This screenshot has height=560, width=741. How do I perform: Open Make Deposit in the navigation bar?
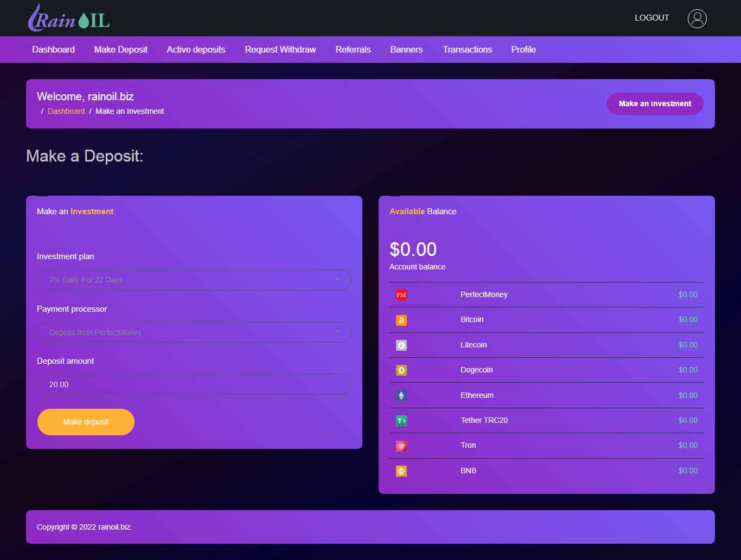click(121, 49)
